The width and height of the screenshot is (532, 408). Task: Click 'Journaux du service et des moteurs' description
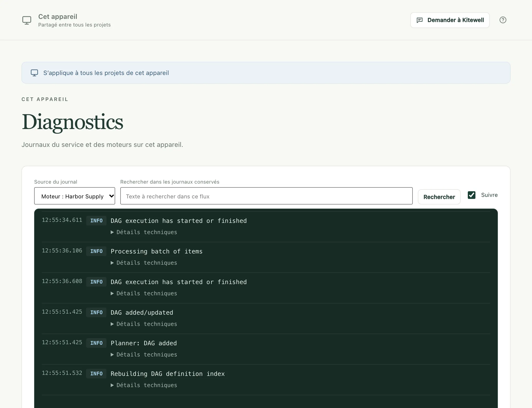pyautogui.click(x=102, y=145)
